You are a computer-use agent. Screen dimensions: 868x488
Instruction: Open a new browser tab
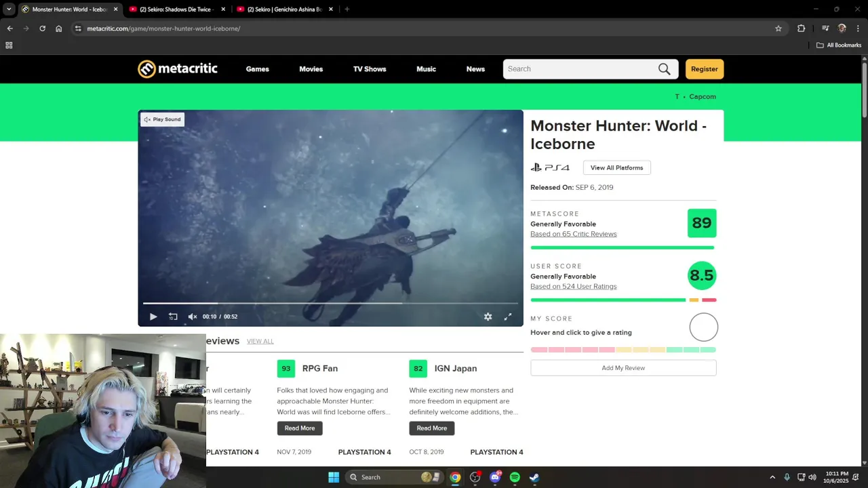347,9
